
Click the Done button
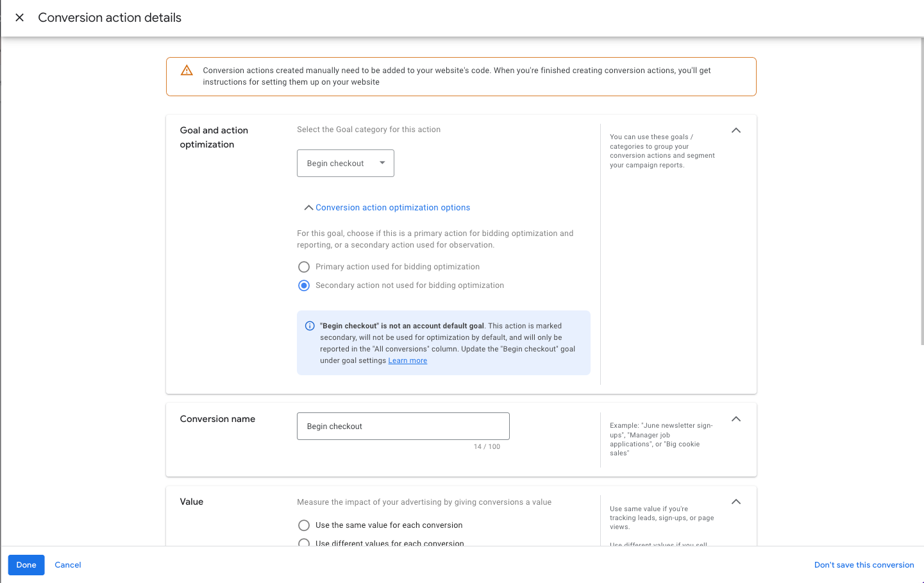(x=26, y=565)
